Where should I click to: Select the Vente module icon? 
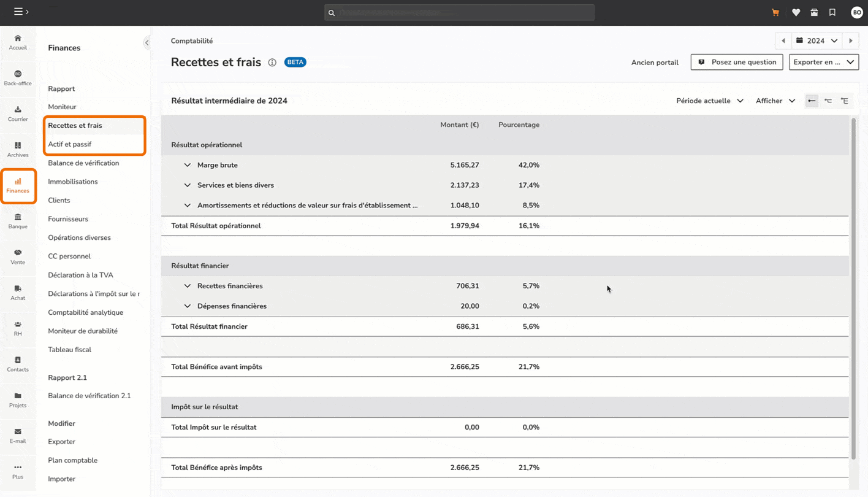18,256
